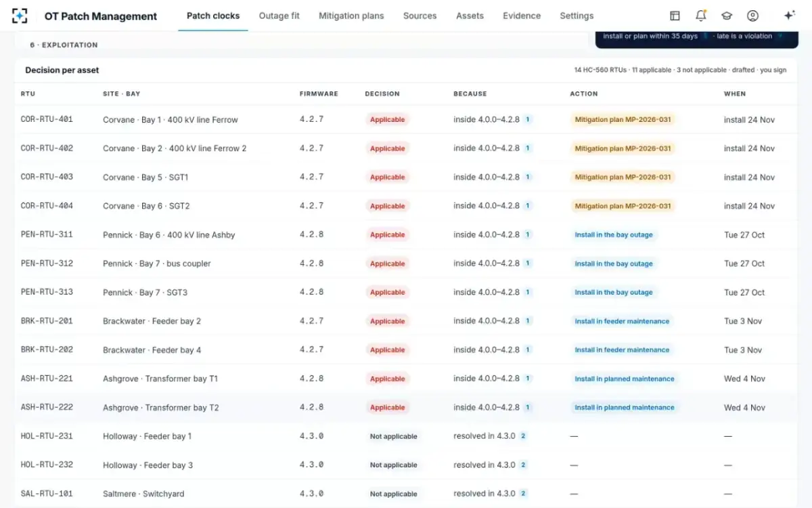The height and width of the screenshot is (508, 812).
Task: Open source reference 2 on HOL-RTU-232 row
Action: click(524, 465)
